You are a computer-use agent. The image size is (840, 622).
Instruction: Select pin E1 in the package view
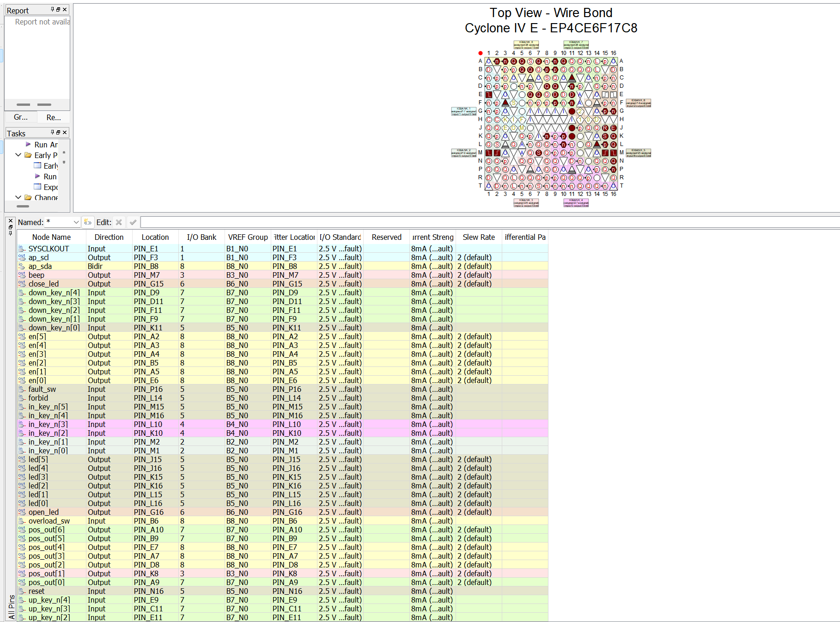pyautogui.click(x=488, y=94)
